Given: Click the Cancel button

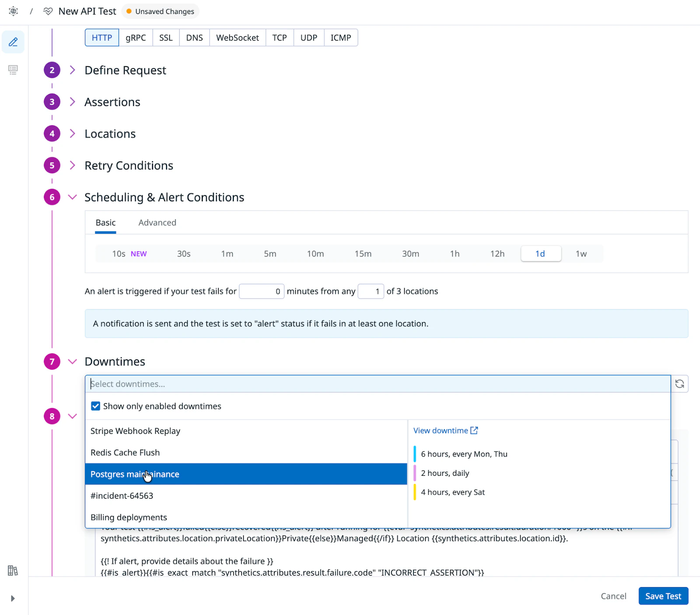Looking at the screenshot, I should [613, 596].
